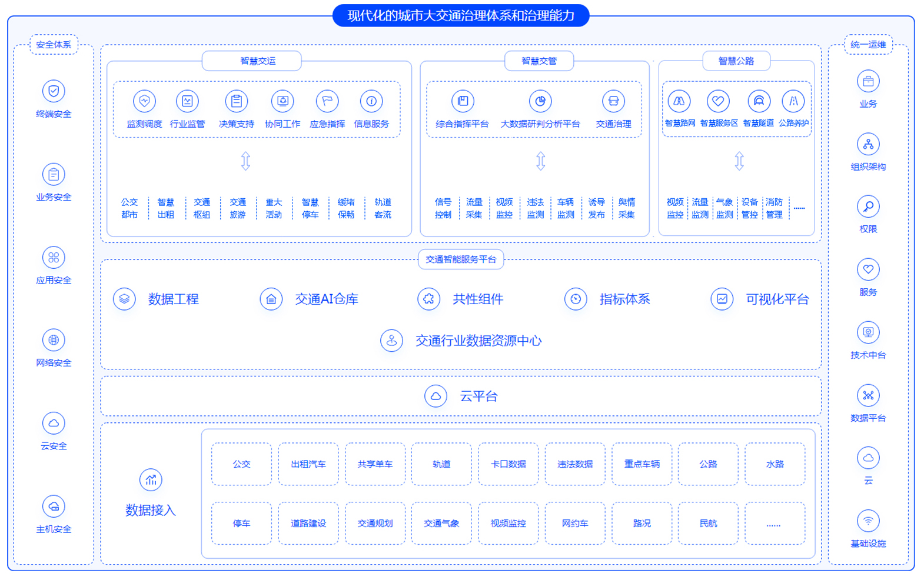Click the 网络安全 globe icon

coord(54,340)
